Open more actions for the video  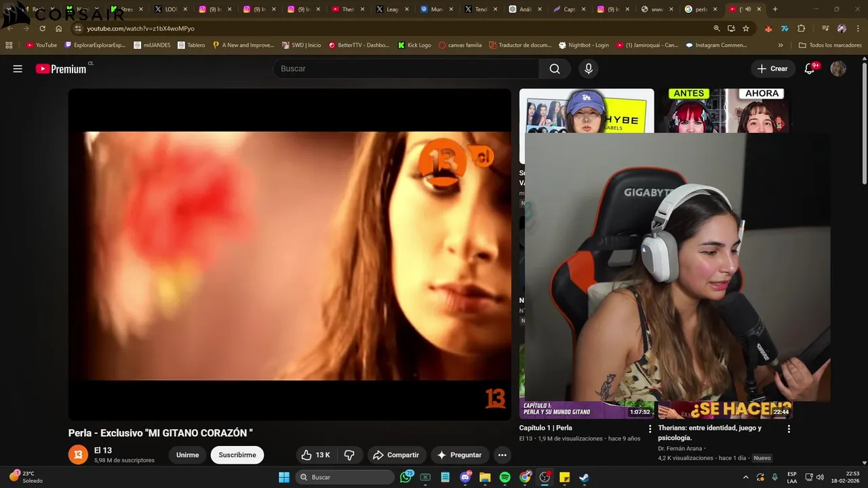pos(502,455)
